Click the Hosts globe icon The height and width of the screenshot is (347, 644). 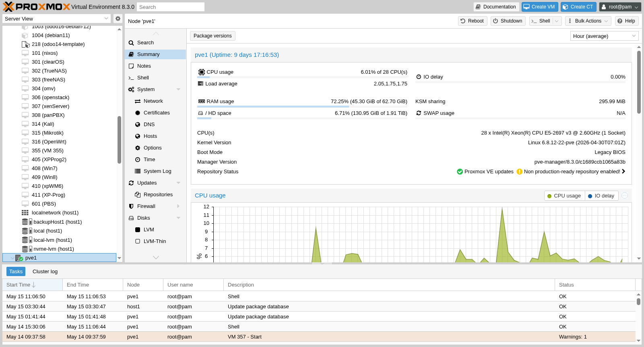coord(138,136)
